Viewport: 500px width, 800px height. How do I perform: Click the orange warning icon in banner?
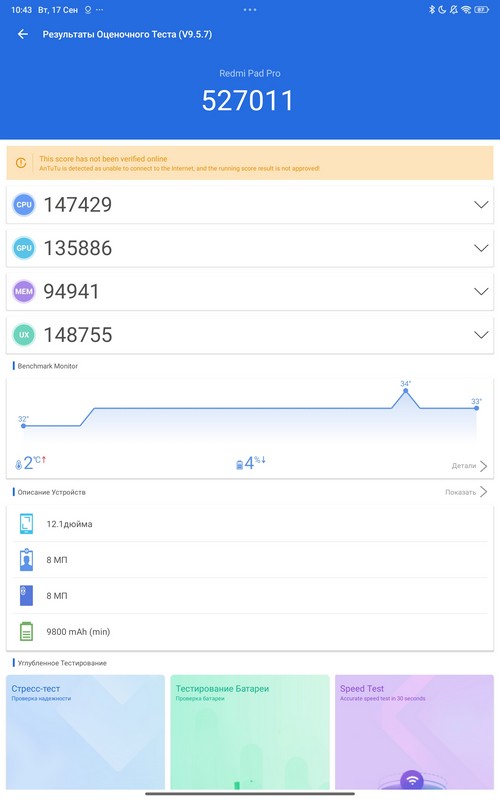(x=21, y=163)
